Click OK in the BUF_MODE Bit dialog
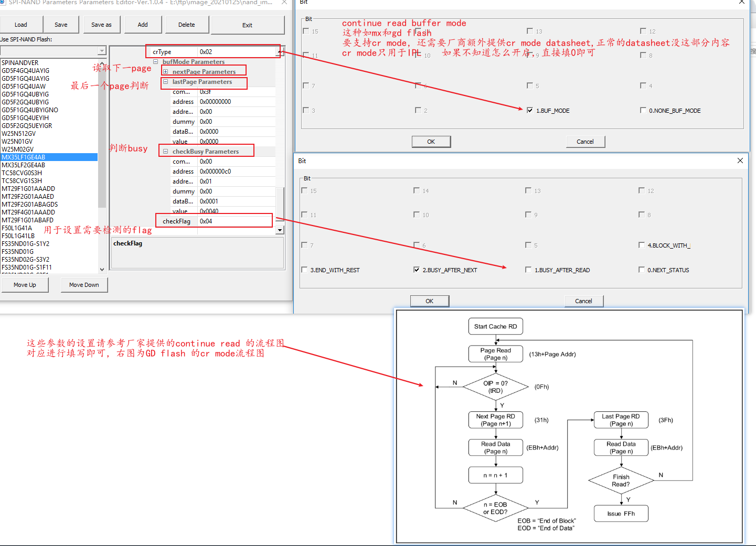The height and width of the screenshot is (546, 756). [431, 142]
